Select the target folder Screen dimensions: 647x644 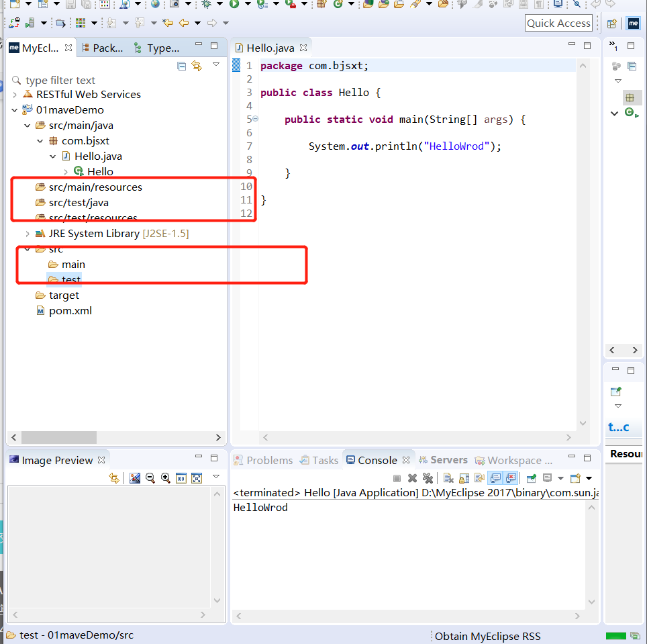(x=57, y=295)
